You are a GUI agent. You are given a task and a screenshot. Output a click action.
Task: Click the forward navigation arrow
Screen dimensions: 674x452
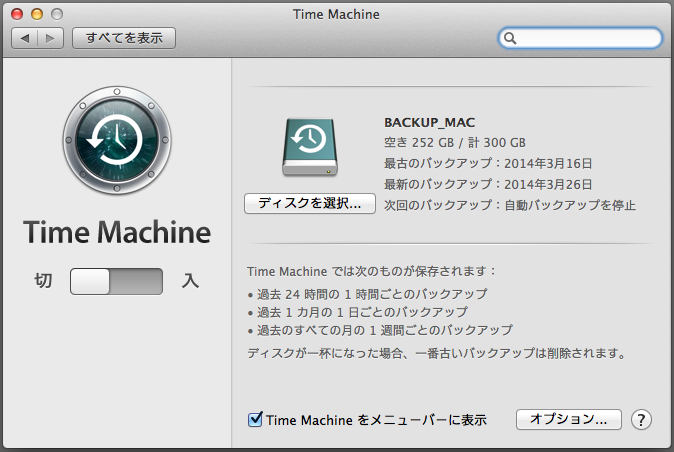pyautogui.click(x=50, y=38)
